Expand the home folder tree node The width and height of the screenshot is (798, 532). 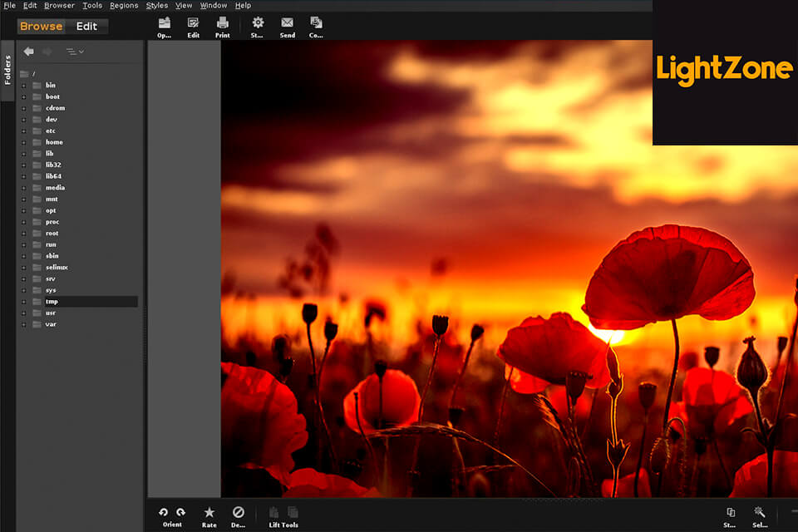[x=24, y=142]
